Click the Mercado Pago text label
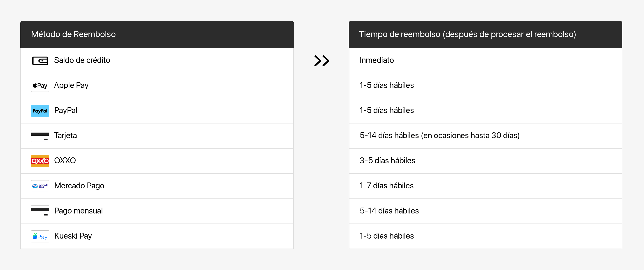The width and height of the screenshot is (644, 270). (79, 186)
